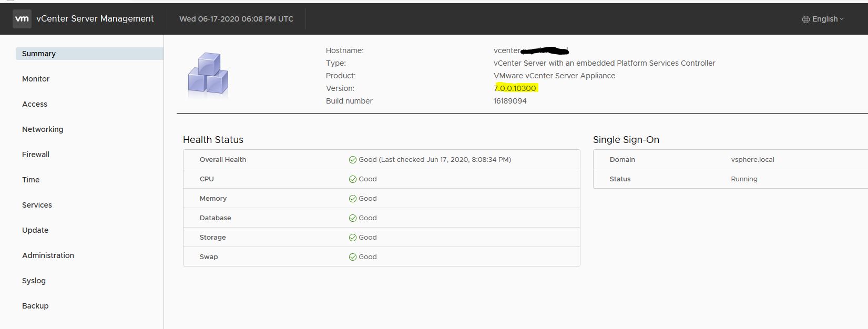Click build number 16189094
The height and width of the screenshot is (329, 868).
tap(510, 101)
